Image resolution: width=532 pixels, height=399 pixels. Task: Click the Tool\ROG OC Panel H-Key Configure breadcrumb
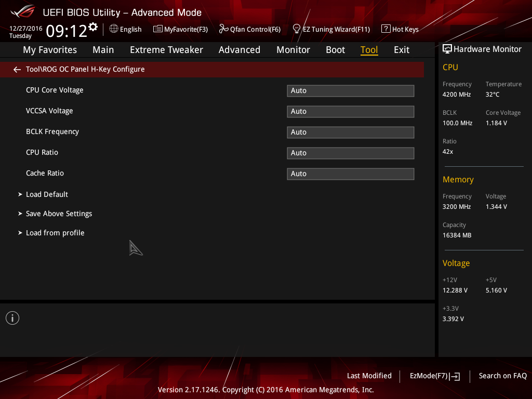(85, 69)
